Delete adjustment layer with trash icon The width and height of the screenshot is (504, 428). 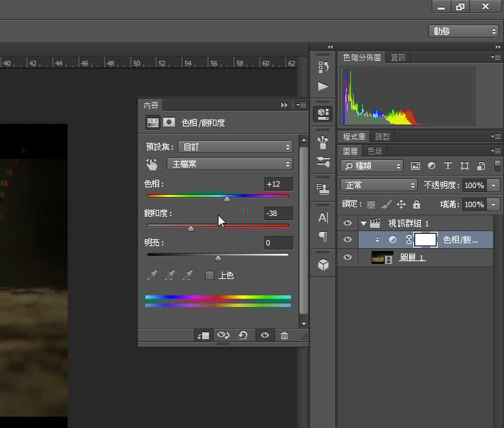285,335
